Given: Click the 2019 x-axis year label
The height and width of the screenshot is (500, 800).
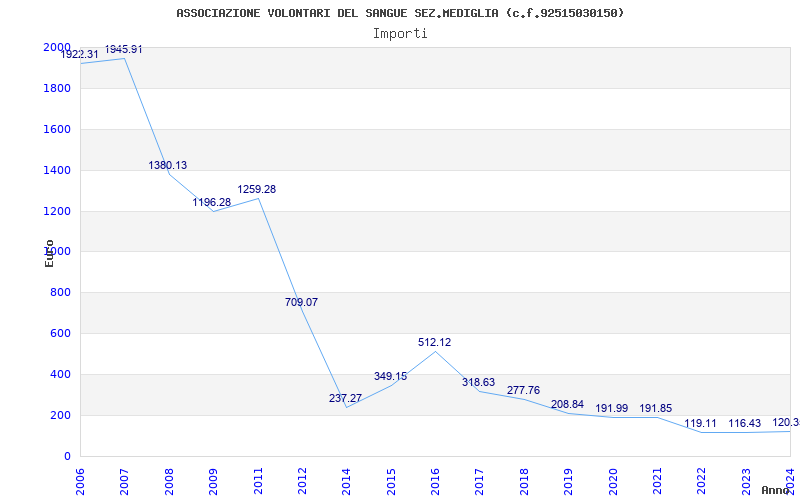Looking at the screenshot, I should click(x=568, y=481).
